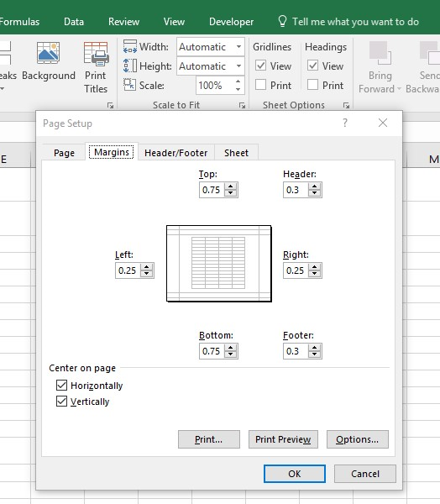Click the Bring Forward icon

coord(380,53)
